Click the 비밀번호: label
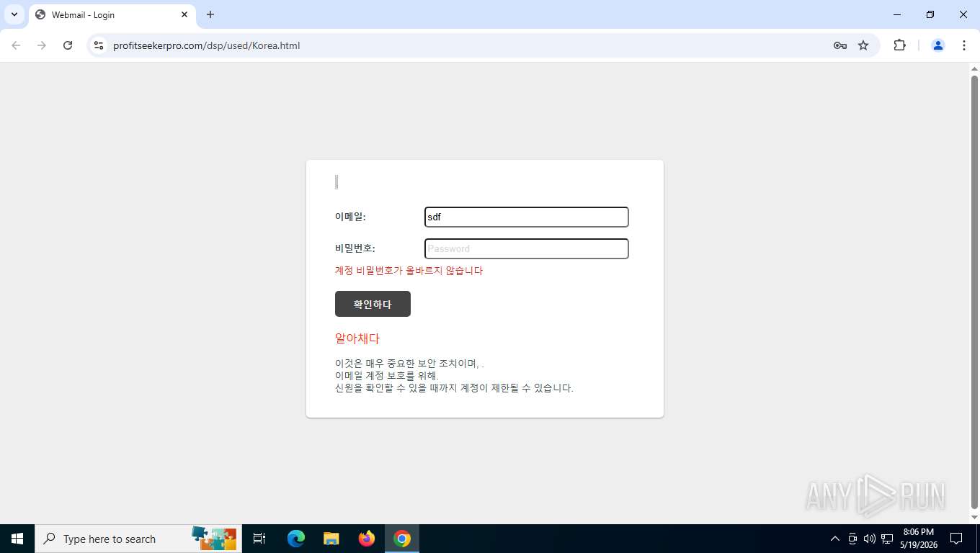Image resolution: width=980 pixels, height=553 pixels. point(355,248)
